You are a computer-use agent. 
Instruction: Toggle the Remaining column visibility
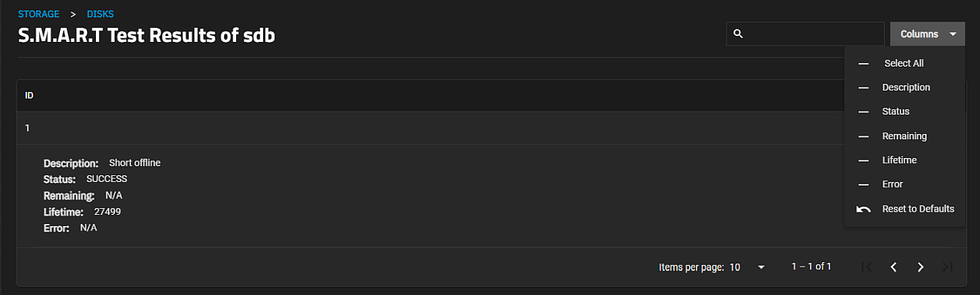pos(904,136)
